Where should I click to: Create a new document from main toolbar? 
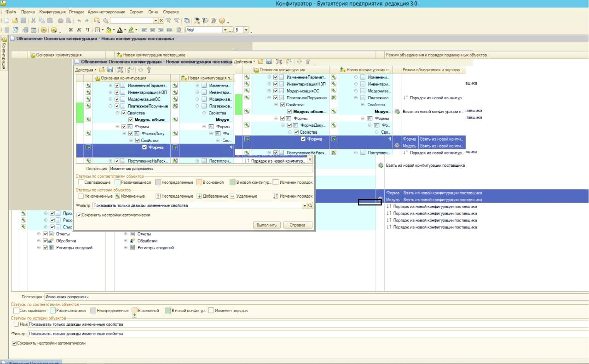7,21
